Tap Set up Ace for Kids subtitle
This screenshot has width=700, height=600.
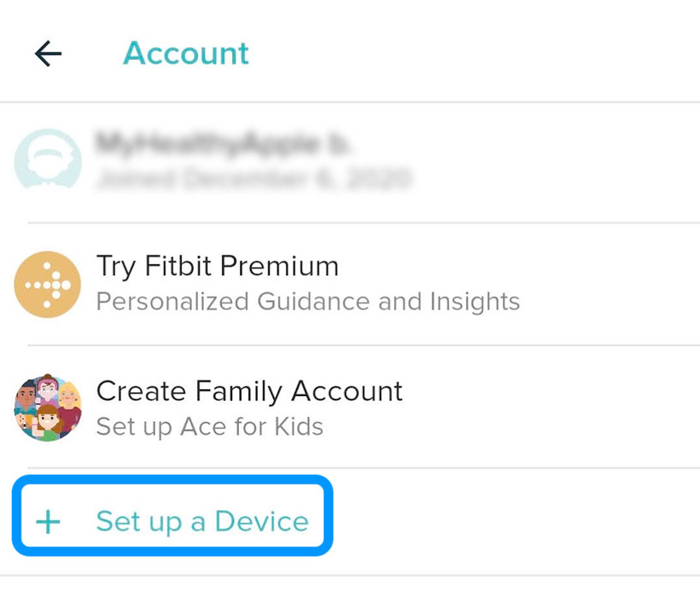click(x=209, y=426)
